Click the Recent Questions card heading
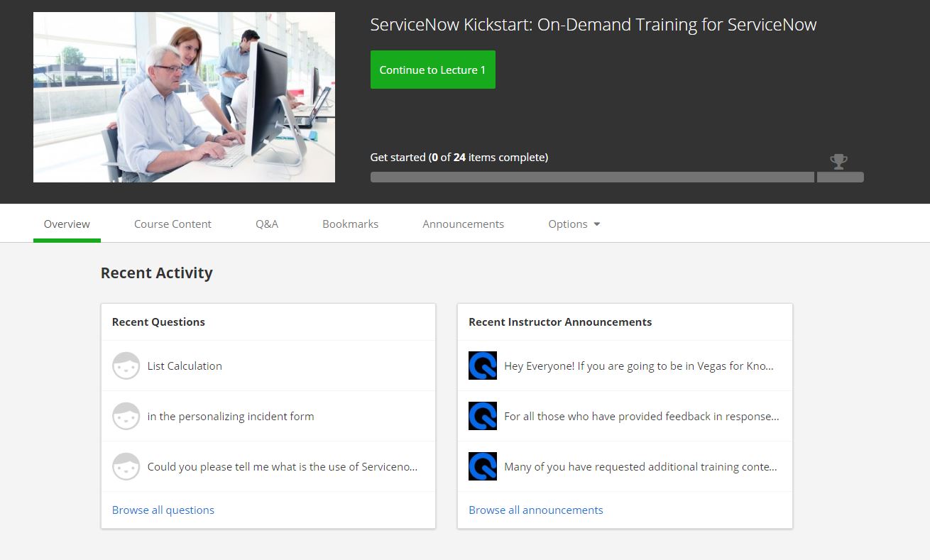Screen dimensions: 930x560 tap(158, 322)
